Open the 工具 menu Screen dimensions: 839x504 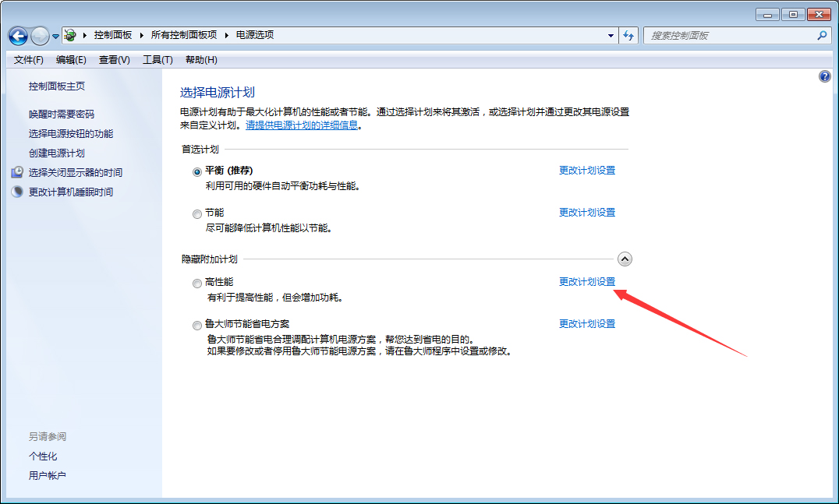157,59
